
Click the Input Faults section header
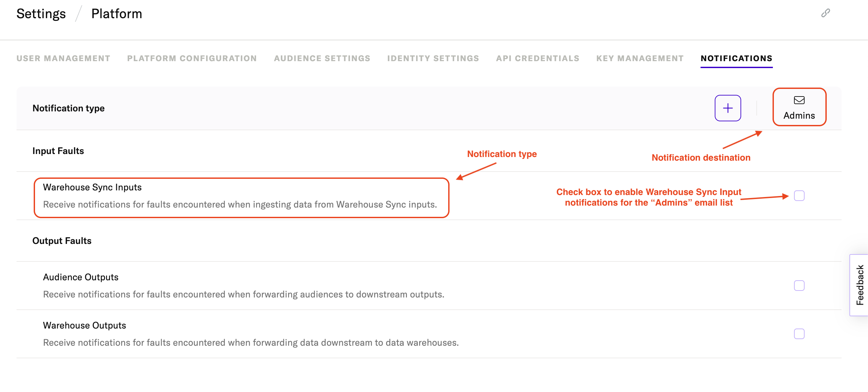click(x=58, y=151)
